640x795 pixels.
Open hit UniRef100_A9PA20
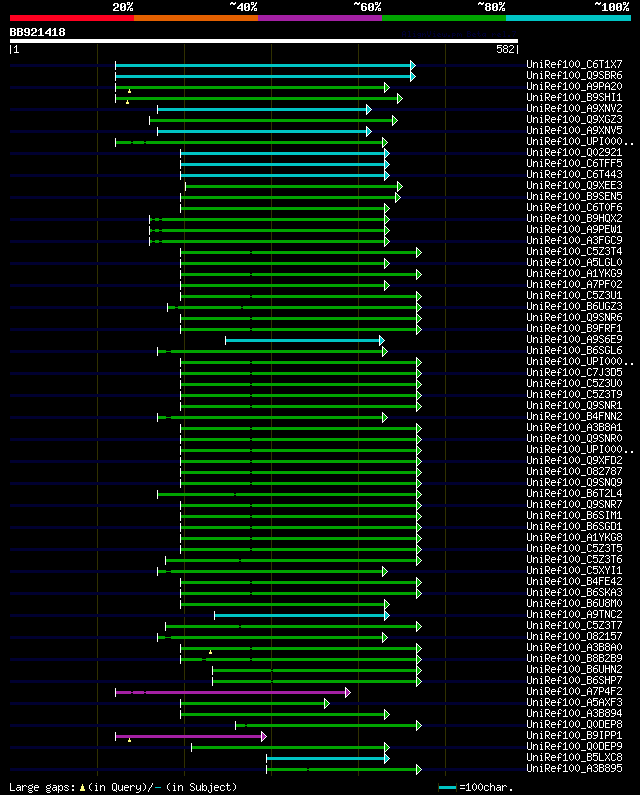[574, 87]
